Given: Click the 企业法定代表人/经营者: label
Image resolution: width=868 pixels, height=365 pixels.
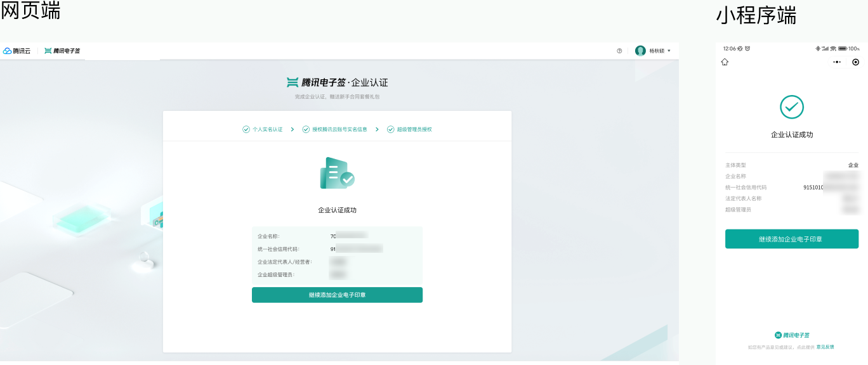Looking at the screenshot, I should click(285, 262).
